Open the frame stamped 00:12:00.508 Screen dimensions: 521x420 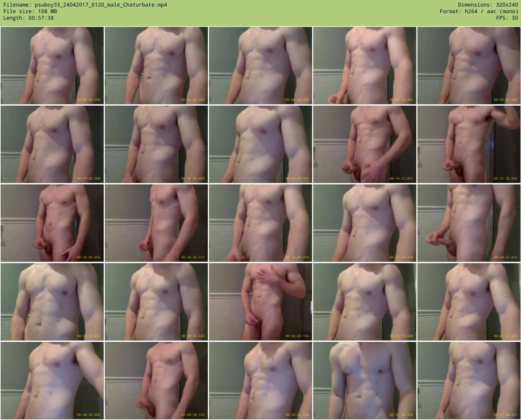point(52,144)
